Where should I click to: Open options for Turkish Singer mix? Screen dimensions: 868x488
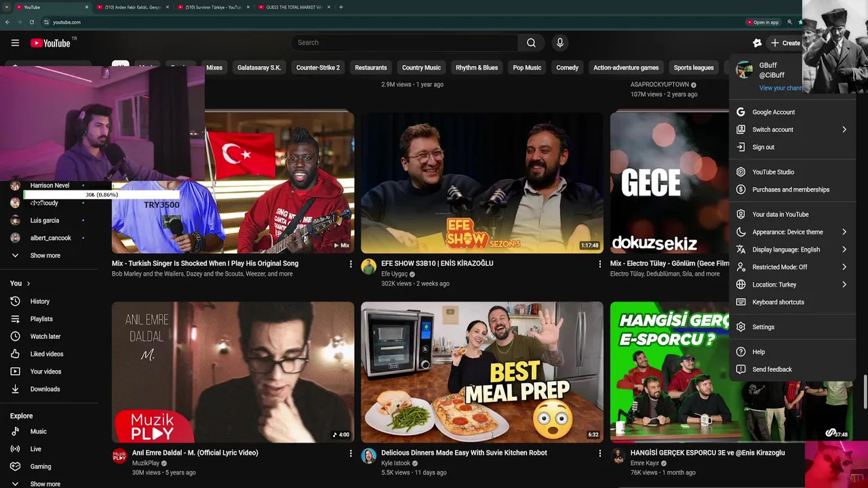[x=351, y=263]
